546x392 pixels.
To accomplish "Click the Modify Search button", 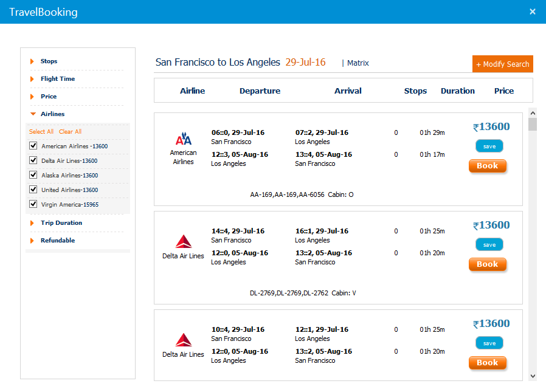I will tap(502, 64).
